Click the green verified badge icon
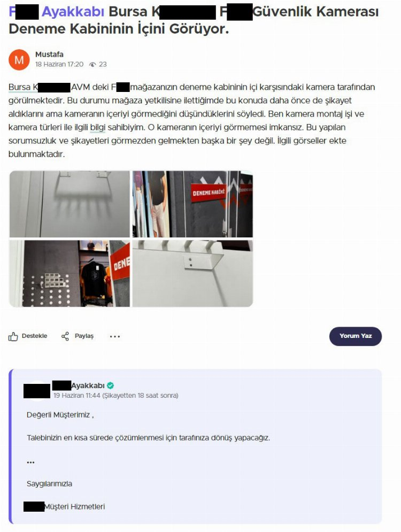 pos(110,385)
